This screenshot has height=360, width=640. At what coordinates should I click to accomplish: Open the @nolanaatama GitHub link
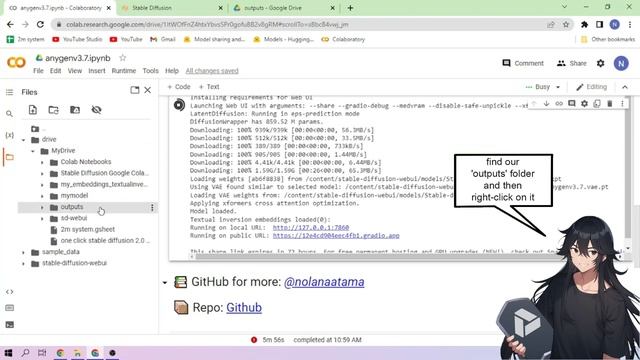click(x=324, y=282)
